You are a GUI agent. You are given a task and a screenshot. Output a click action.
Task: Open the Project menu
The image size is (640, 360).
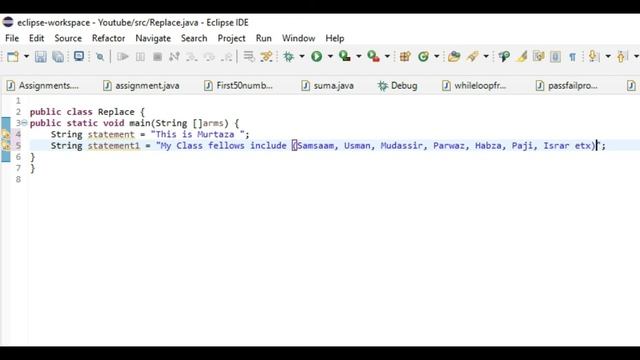point(231,38)
